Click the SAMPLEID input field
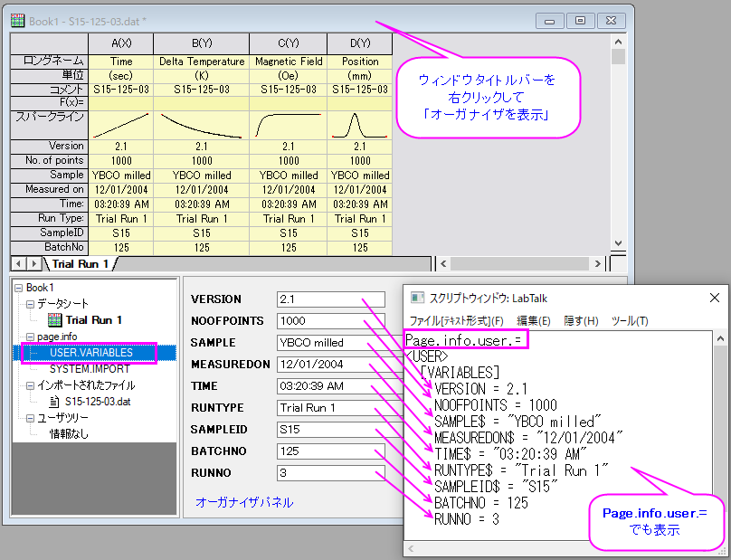 [340, 430]
